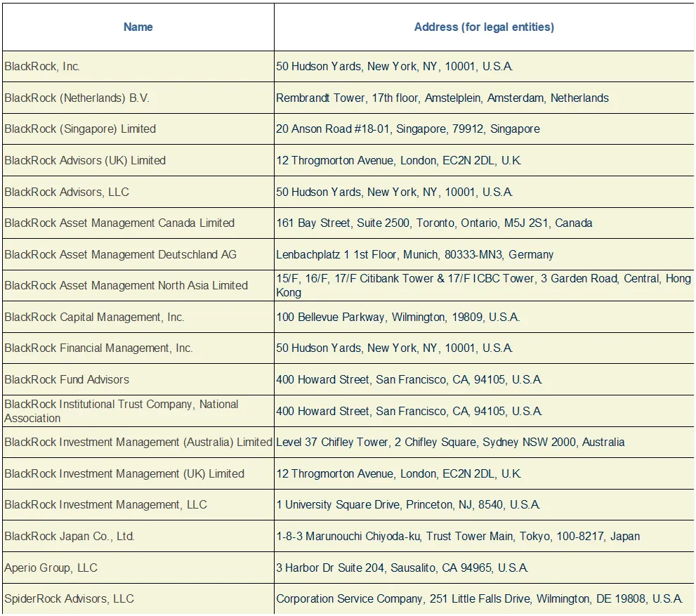Screen dimensions: 696x616
Task: Click the Name column header
Action: tap(138, 27)
